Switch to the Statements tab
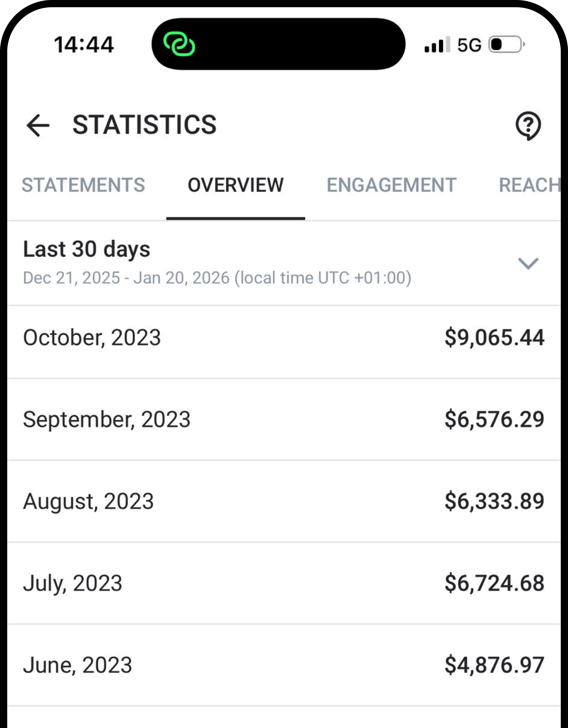 (83, 185)
